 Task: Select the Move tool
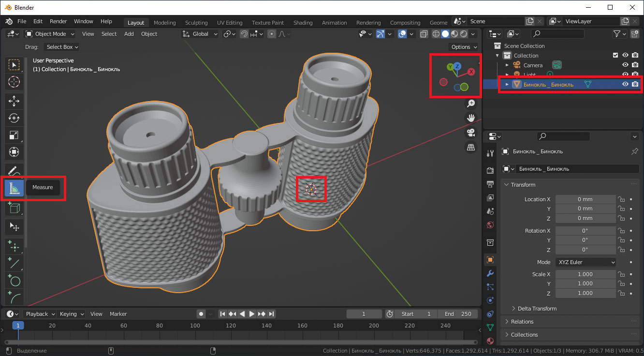(x=14, y=101)
